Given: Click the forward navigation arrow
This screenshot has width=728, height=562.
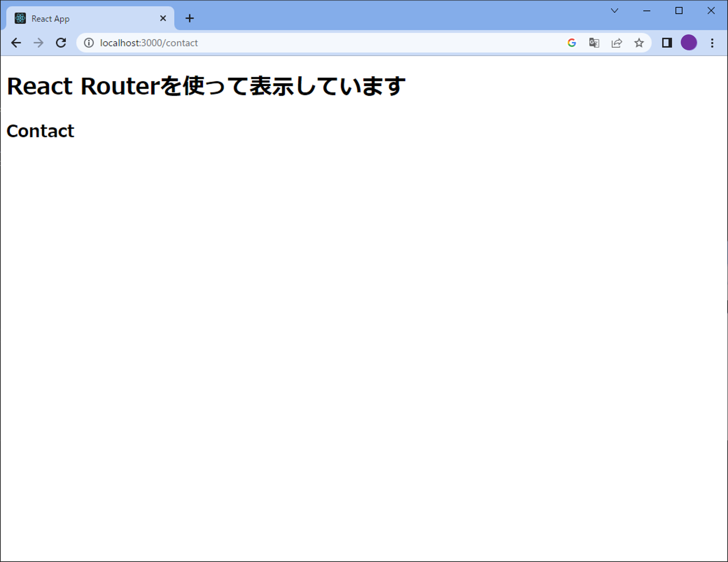Looking at the screenshot, I should coord(38,43).
